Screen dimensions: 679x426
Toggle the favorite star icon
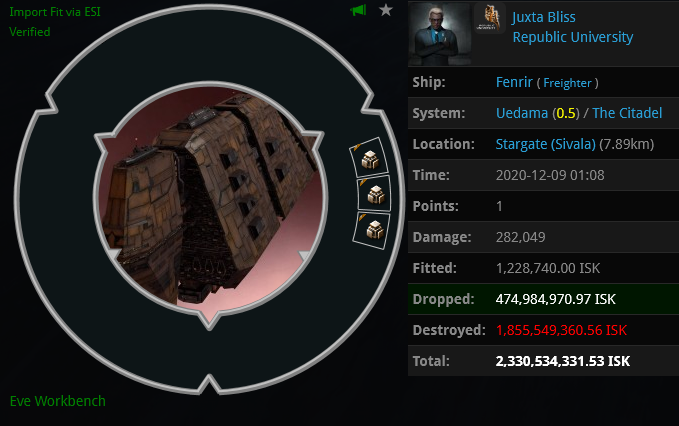pyautogui.click(x=385, y=10)
